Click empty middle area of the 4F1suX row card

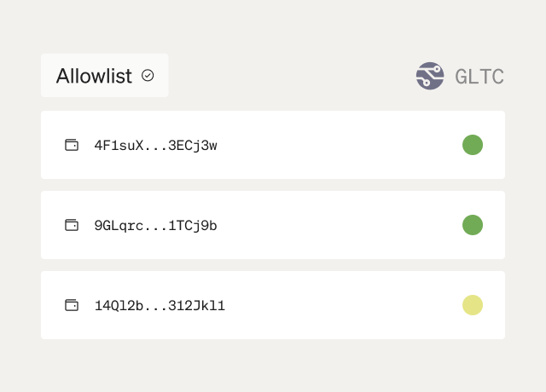(341, 145)
